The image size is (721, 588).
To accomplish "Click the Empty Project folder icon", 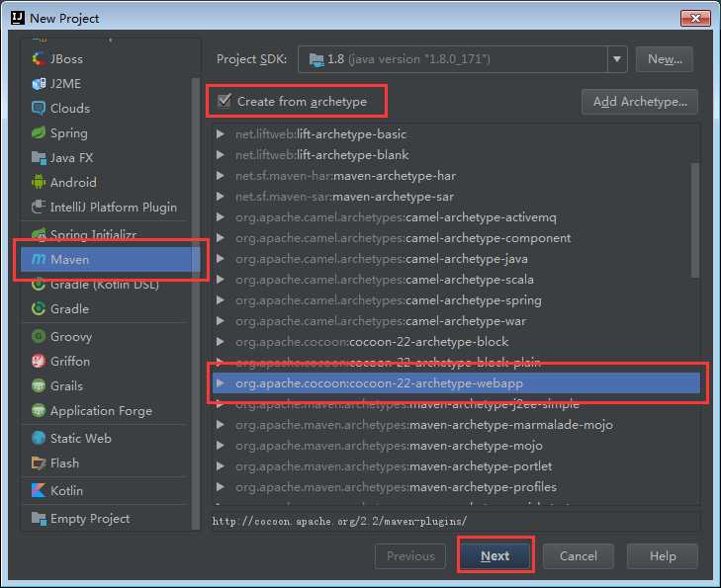I will tap(39, 519).
